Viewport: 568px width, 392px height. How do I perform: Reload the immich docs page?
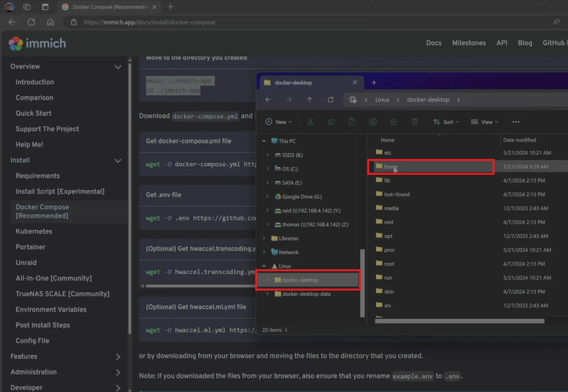point(31,22)
